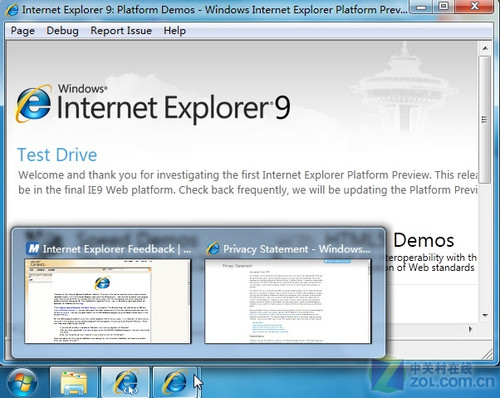
Task: Close the Platform Preview window
Action: 474,7
